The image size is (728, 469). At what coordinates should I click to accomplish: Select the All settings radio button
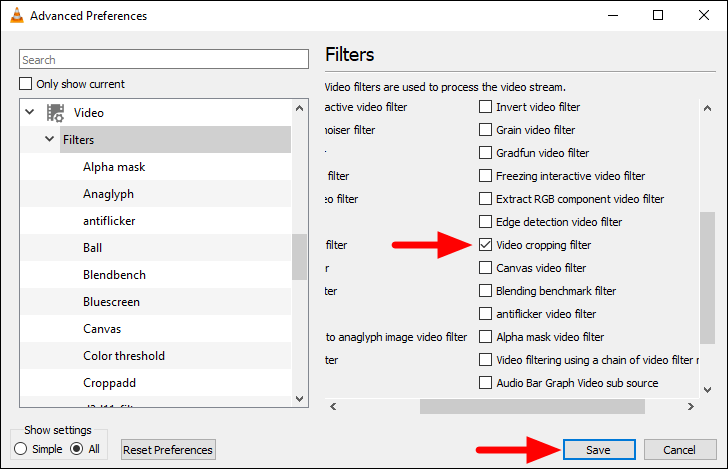pos(77,449)
